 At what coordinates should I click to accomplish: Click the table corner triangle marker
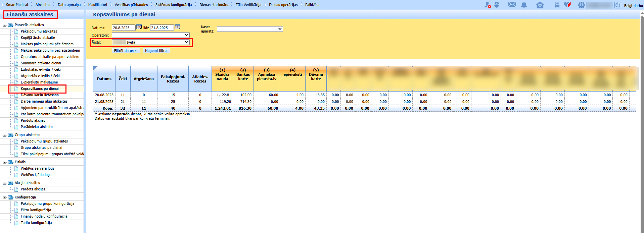click(x=95, y=68)
